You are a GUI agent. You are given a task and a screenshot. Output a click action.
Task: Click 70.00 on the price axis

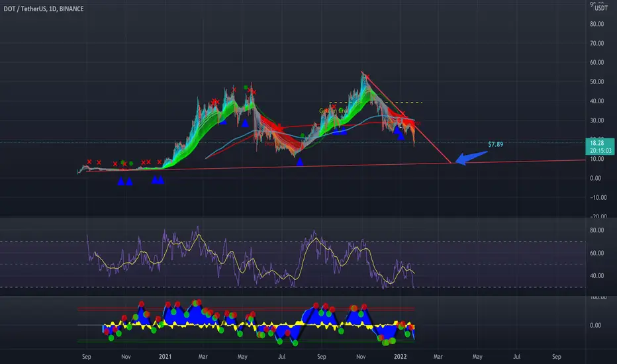pyautogui.click(x=597, y=43)
